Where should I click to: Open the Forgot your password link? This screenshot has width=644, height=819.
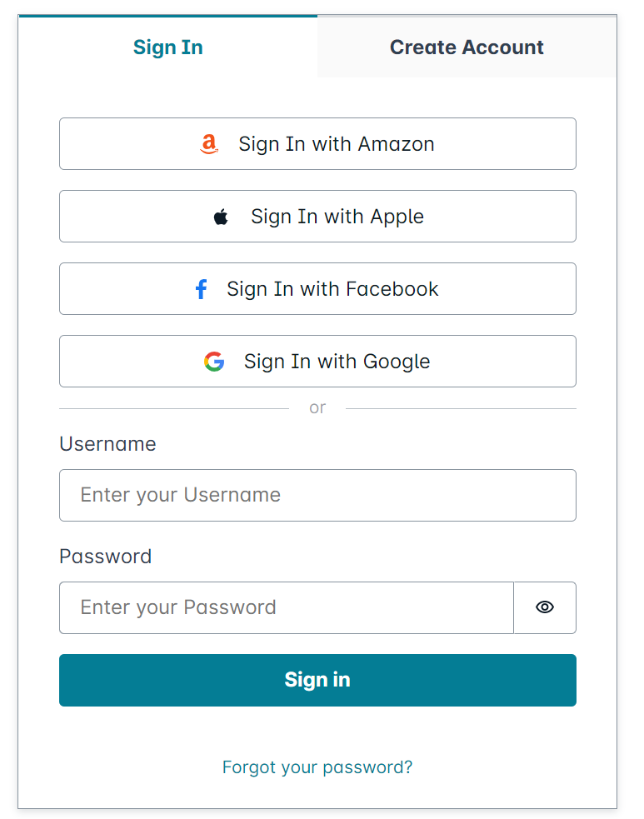tap(317, 767)
